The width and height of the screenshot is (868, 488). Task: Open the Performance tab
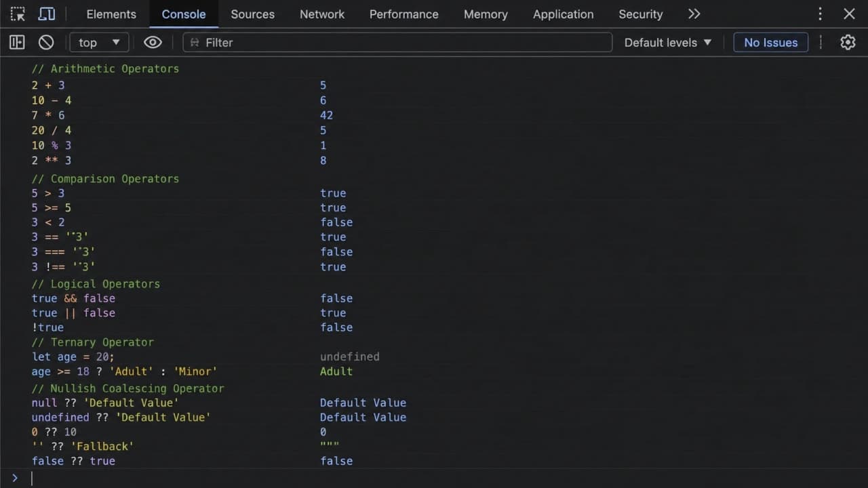[404, 14]
